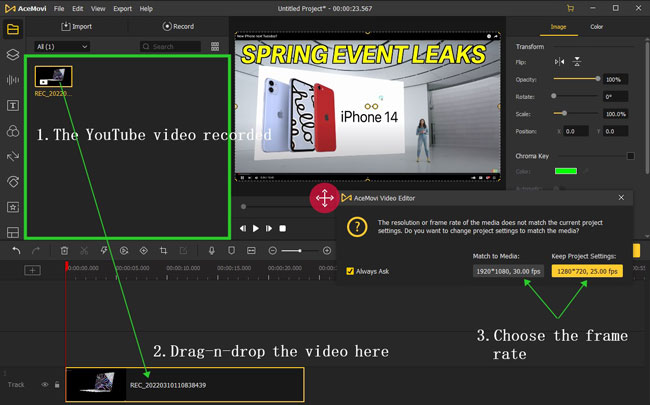650x405 pixels.
Task: Click the Search field in media library
Action: [171, 46]
